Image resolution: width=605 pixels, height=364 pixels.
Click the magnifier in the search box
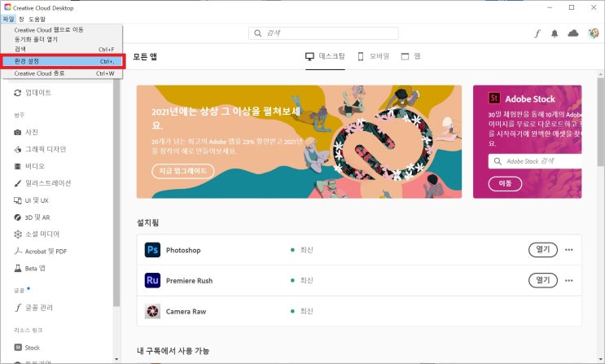(258, 33)
